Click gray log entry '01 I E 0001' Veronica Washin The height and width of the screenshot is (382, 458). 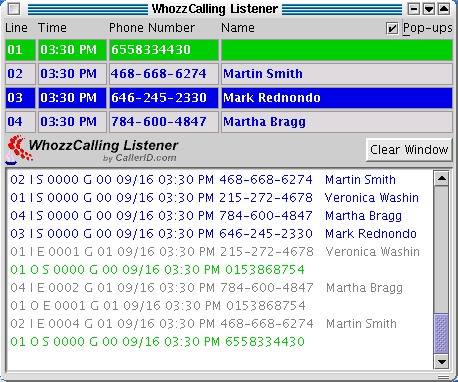point(215,252)
